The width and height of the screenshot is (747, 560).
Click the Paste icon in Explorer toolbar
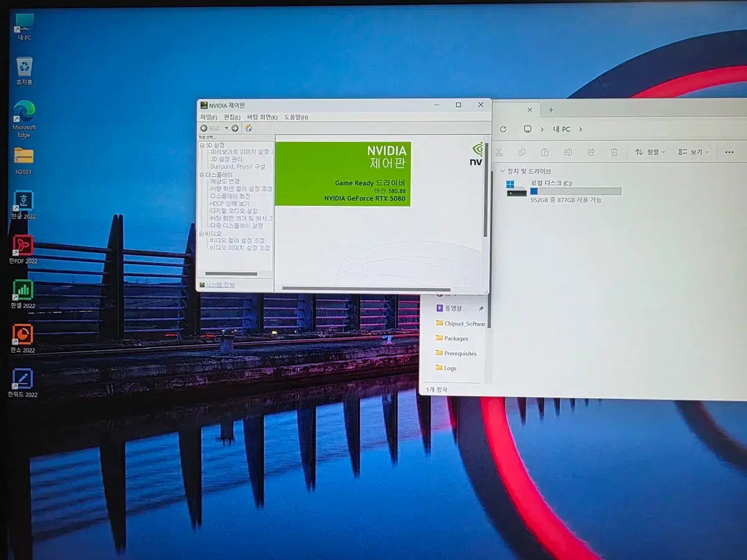pos(545,152)
